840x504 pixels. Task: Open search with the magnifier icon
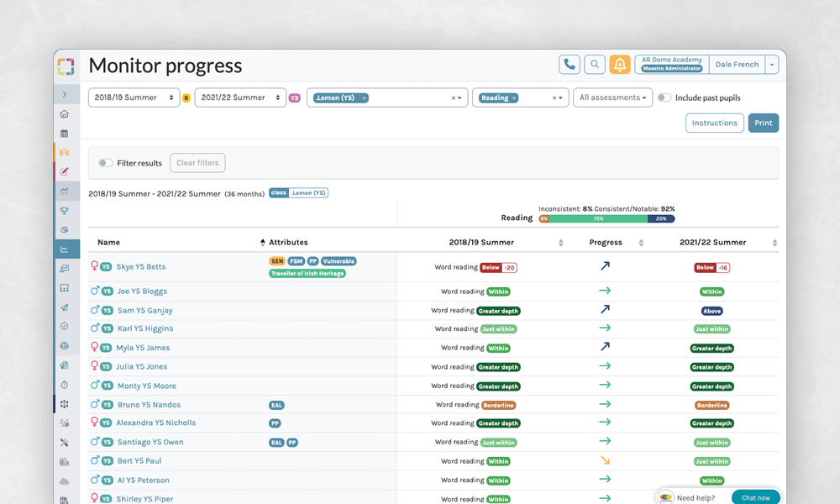pos(595,65)
